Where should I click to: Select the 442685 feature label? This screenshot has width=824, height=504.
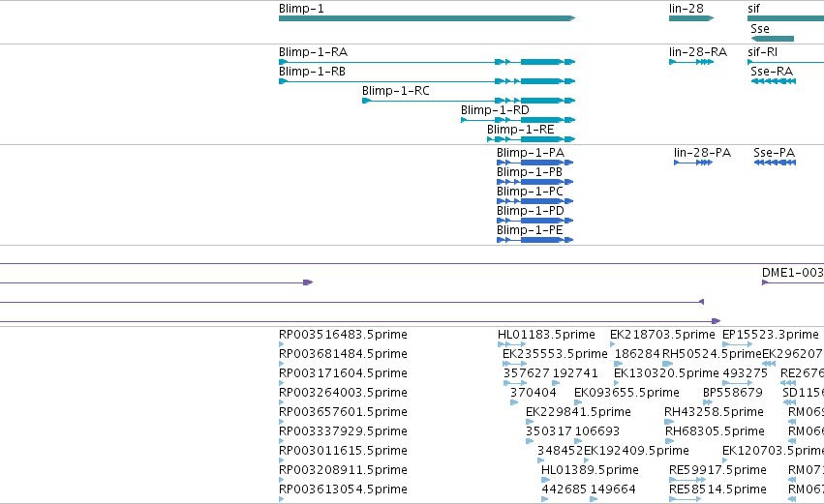tap(565, 489)
